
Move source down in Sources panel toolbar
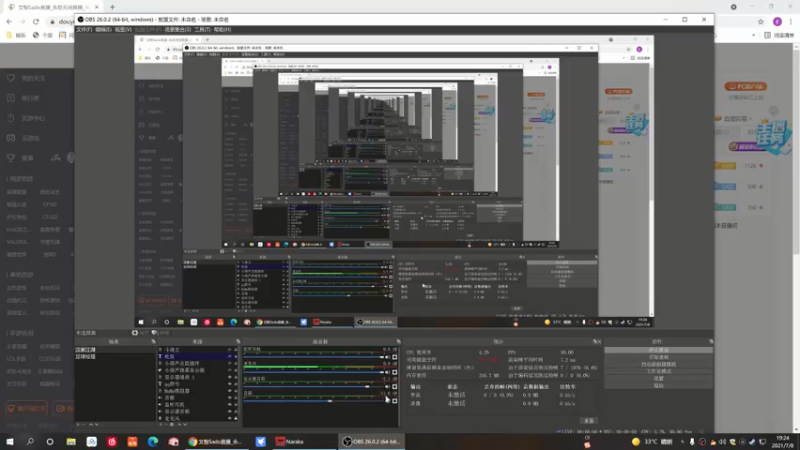tap(185, 424)
